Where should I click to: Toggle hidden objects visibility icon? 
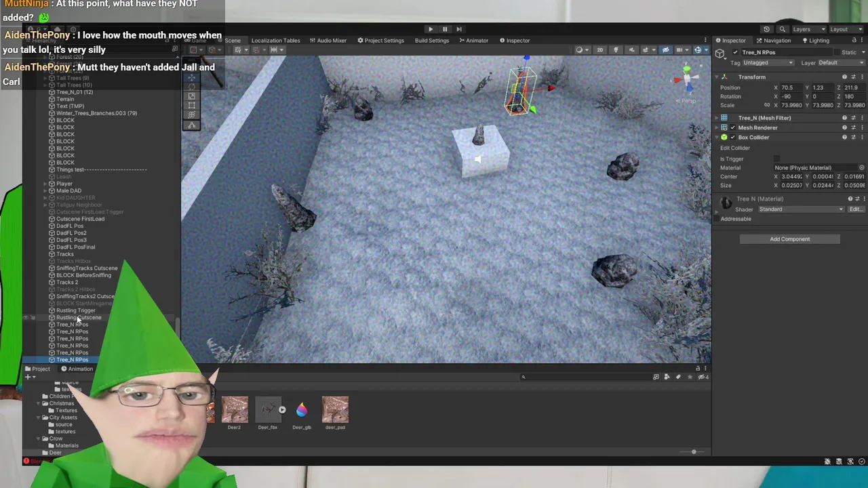(x=665, y=49)
